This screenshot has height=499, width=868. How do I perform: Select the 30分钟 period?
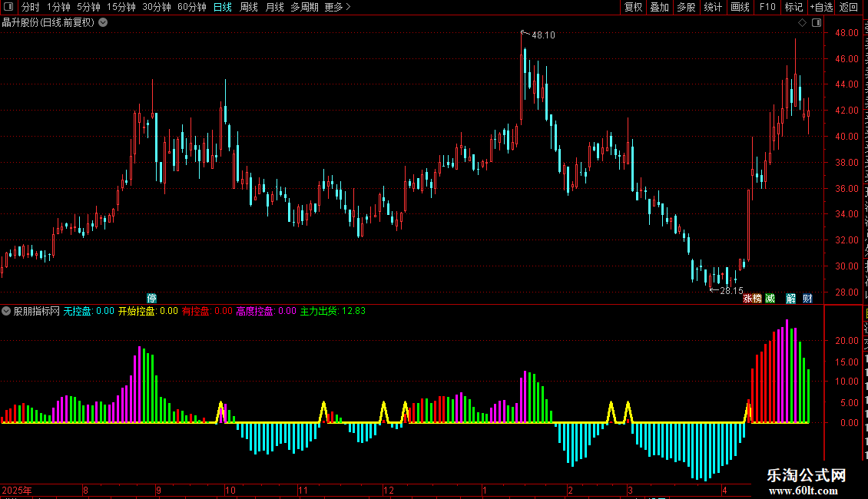156,7
